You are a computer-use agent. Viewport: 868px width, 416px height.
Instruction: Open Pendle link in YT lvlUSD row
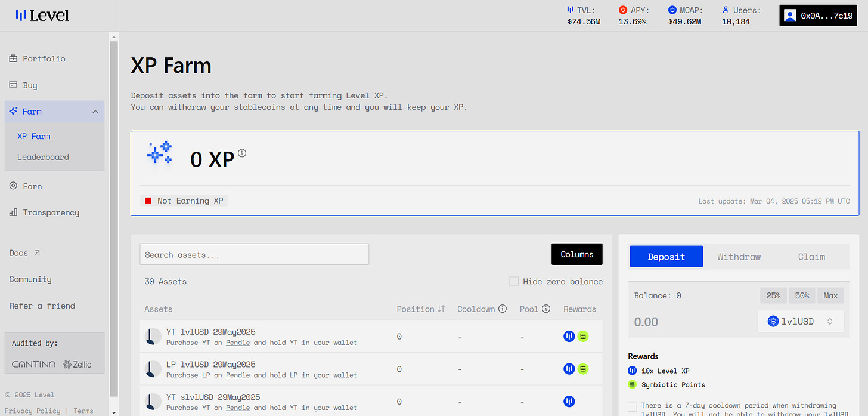[238, 343]
